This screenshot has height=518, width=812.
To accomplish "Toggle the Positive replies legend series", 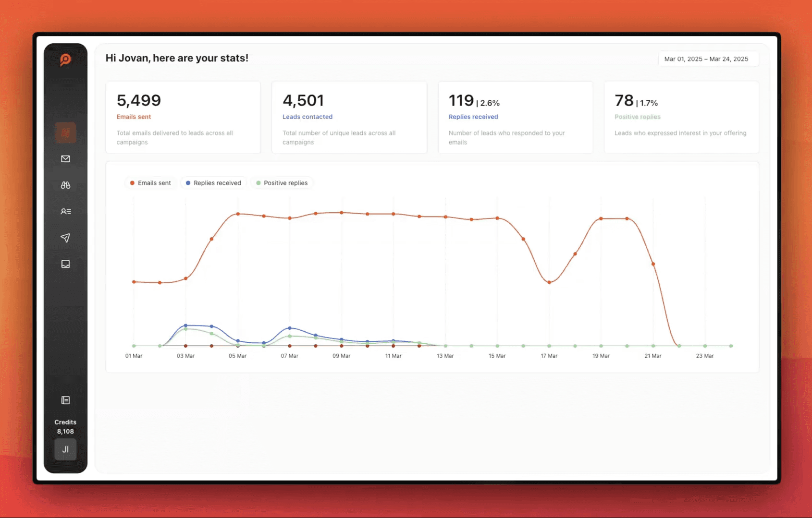I will 282,183.
